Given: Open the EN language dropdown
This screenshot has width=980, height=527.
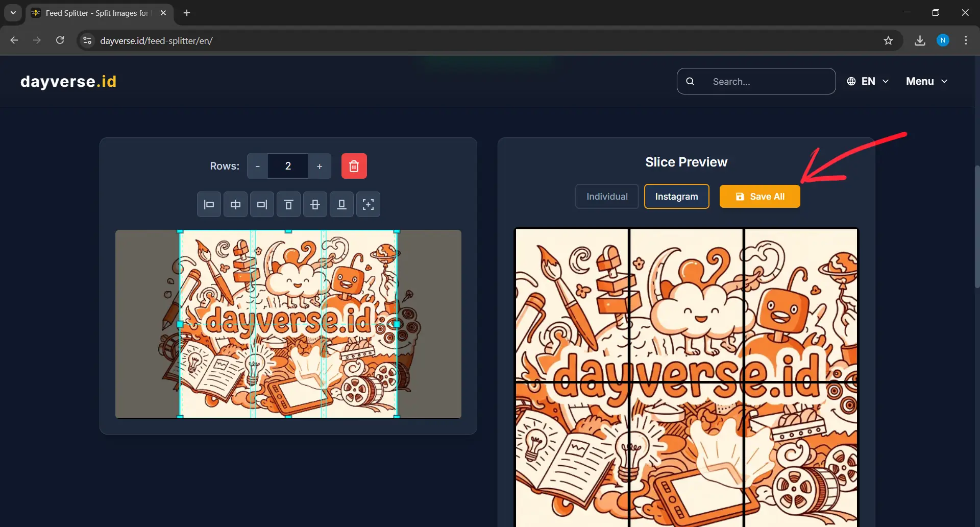Looking at the screenshot, I should coord(868,81).
